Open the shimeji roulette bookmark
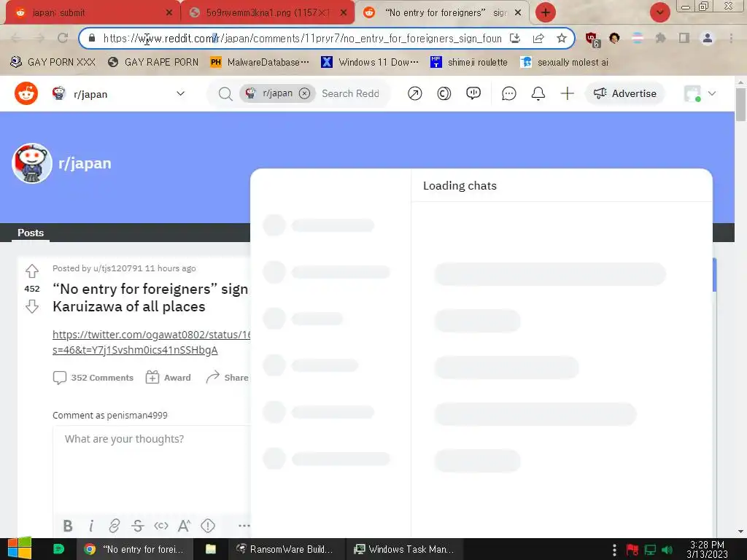The width and height of the screenshot is (747, 560). 469,62
